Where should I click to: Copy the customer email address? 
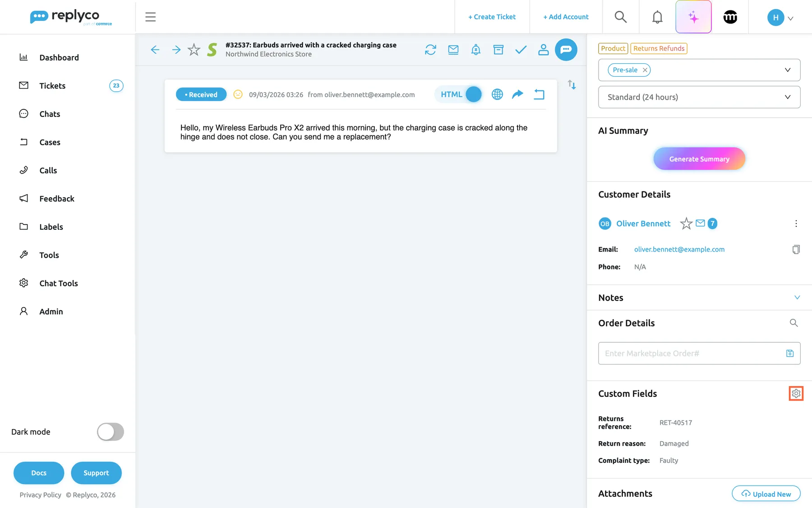pos(796,250)
